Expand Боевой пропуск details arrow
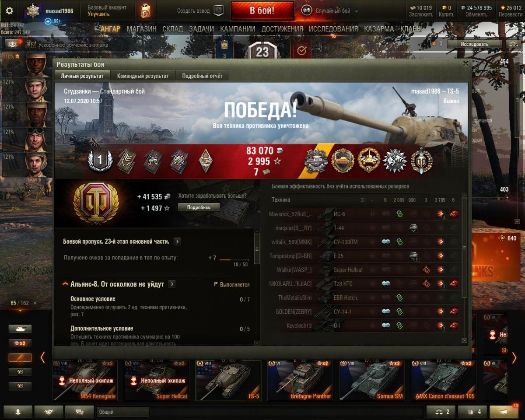Image resolution: width=525 pixels, height=420 pixels. click(177, 241)
